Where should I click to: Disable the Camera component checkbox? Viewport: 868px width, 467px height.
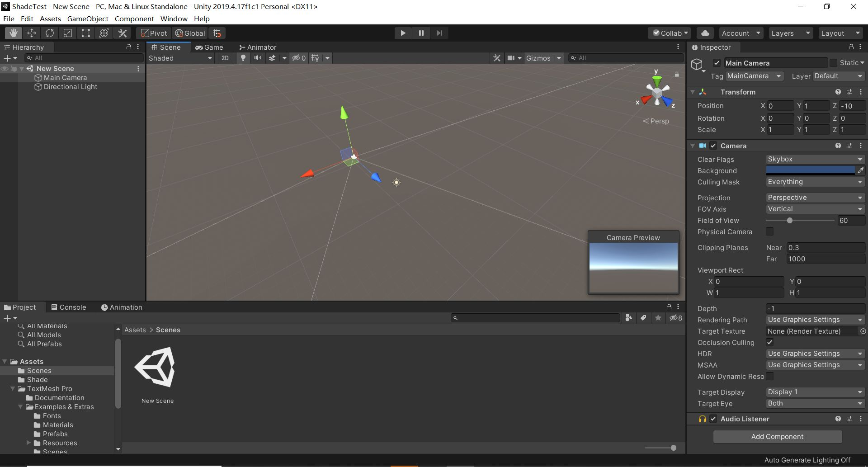(x=713, y=146)
